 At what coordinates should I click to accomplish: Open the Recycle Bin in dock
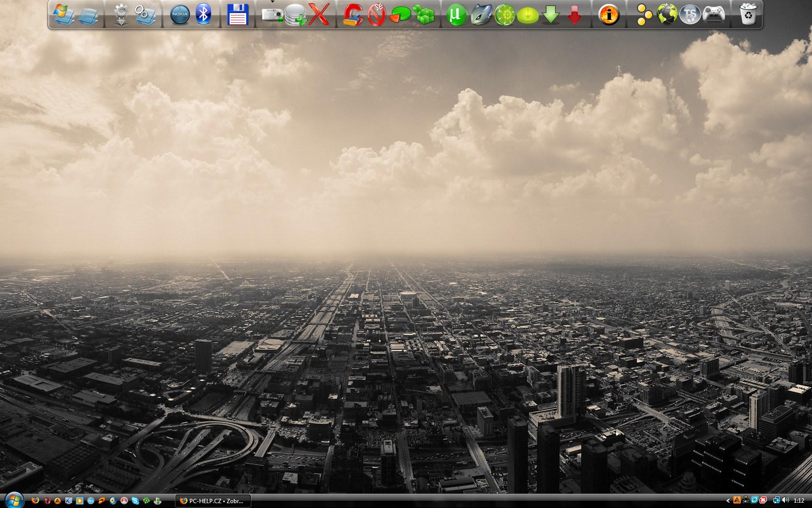click(748, 15)
